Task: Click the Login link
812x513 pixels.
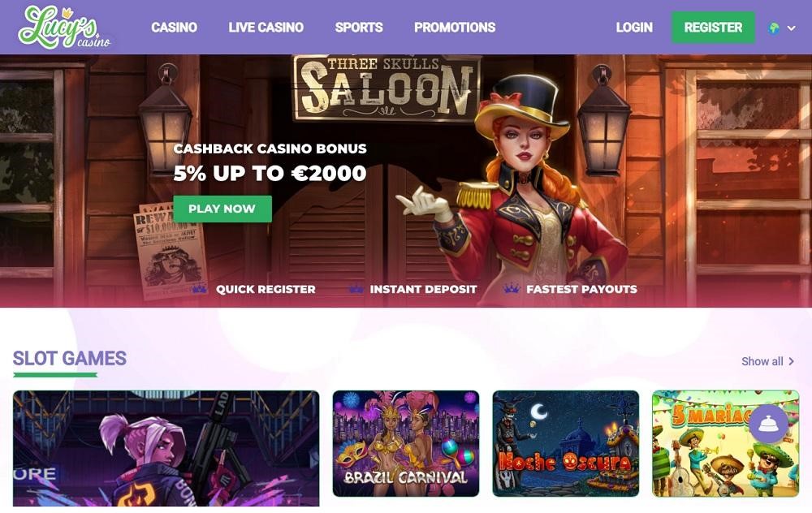Action: click(x=634, y=28)
